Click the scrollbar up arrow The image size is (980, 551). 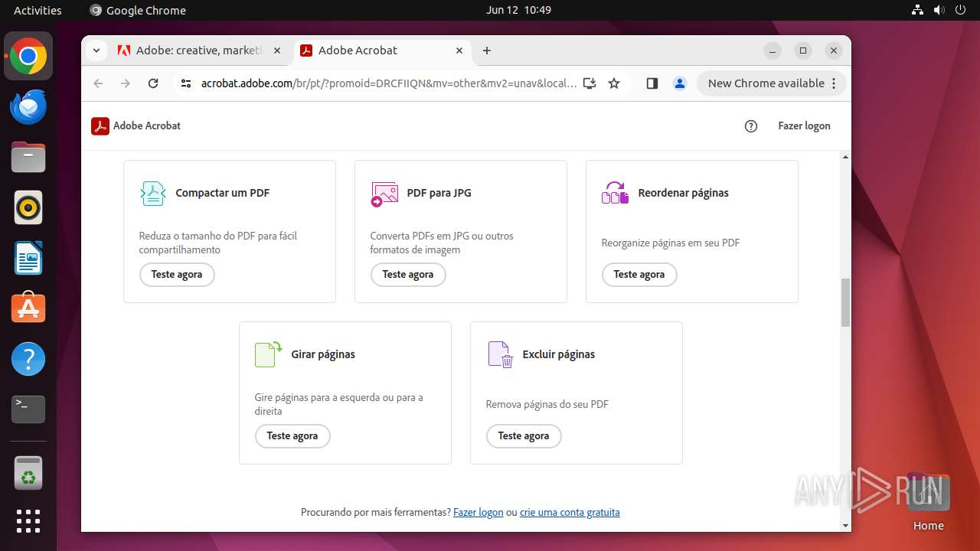[845, 157]
